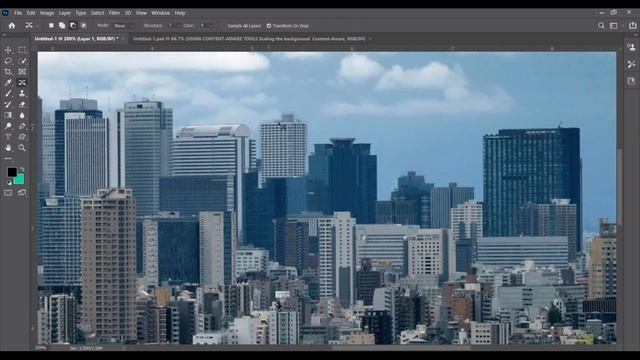Viewport: 640px width, 360px height.
Task: Click the Share icon at top right
Action: click(x=632, y=25)
